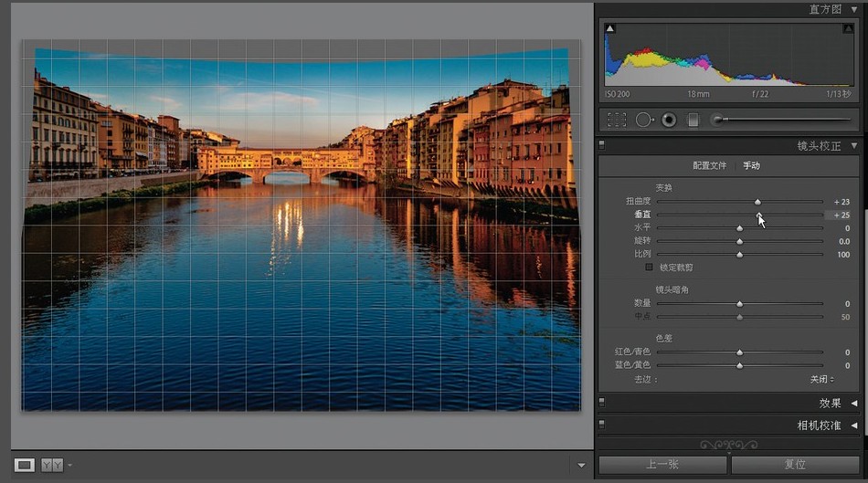Screen dimensions: 868x483
Task: Select the spot removal tool
Action: (644, 120)
